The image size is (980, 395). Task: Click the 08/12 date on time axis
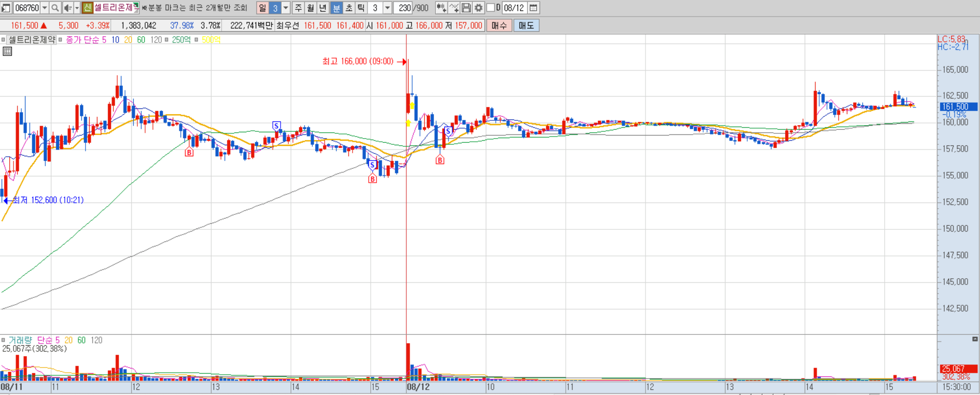click(x=418, y=387)
